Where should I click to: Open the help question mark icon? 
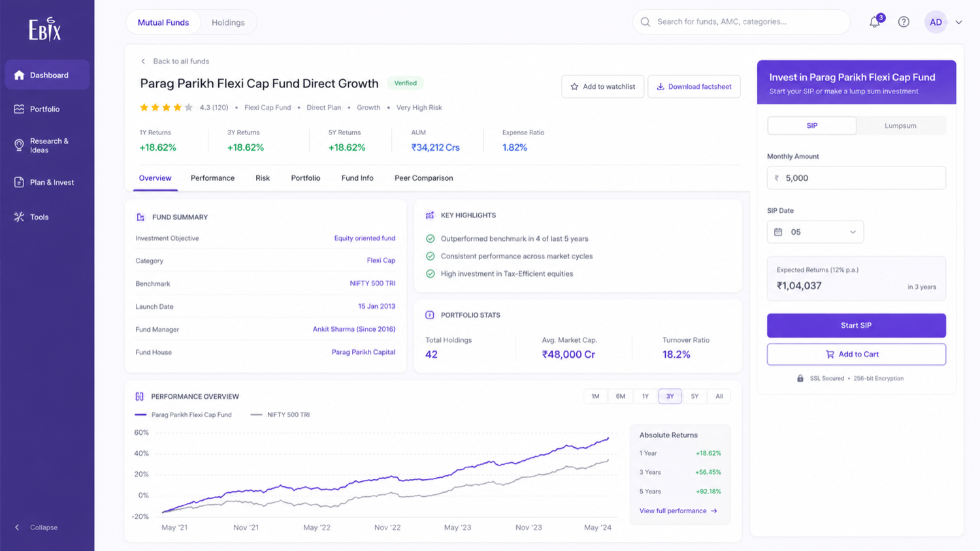904,22
